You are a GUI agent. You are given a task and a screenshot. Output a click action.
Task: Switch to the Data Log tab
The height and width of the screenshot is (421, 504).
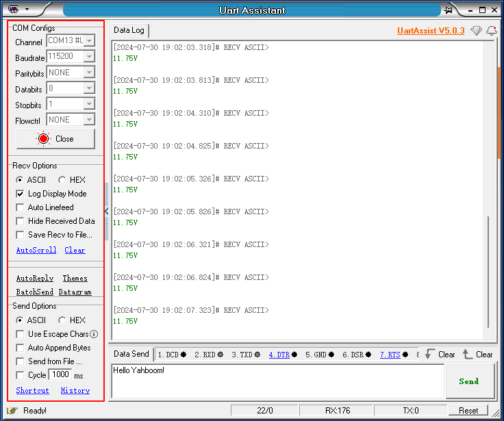129,30
